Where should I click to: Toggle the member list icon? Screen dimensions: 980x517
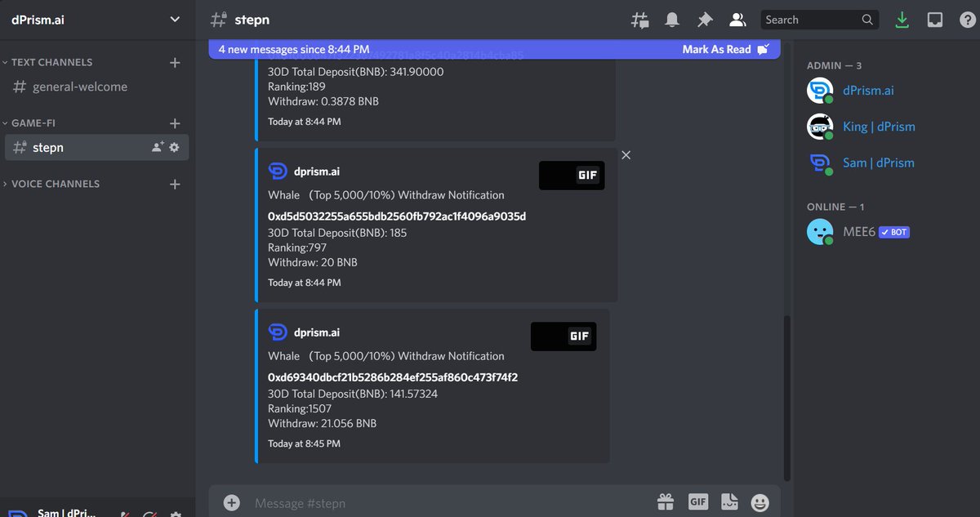coord(737,20)
